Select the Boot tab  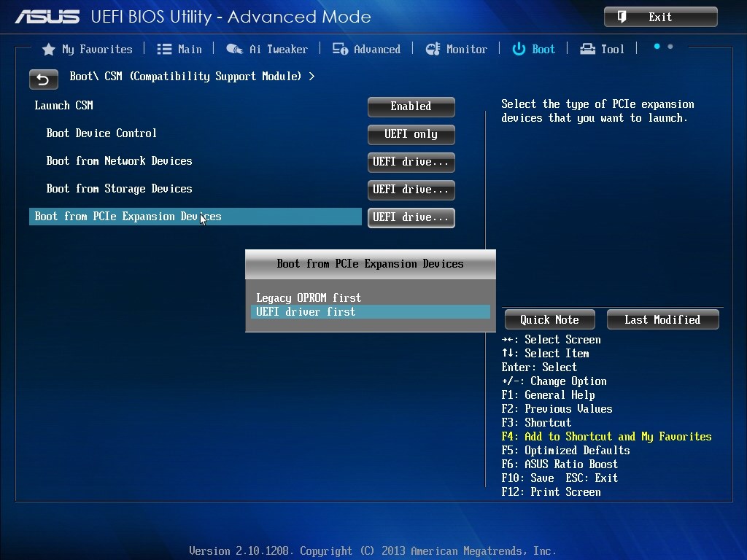(533, 49)
